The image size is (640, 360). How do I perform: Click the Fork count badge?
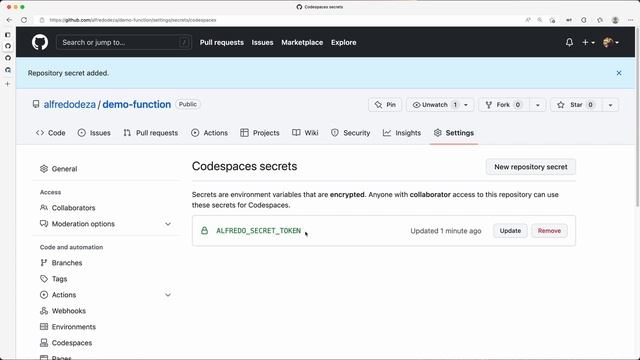(518, 105)
